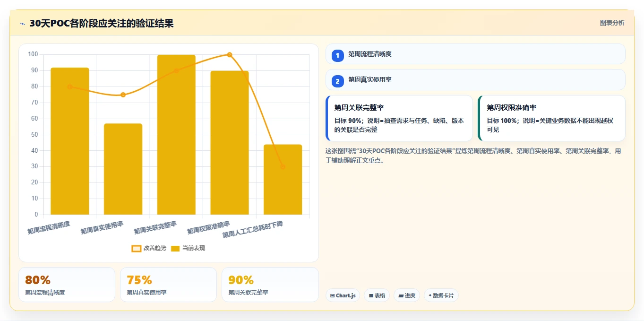Click the heading 30天POC各阶段应关注的验证结果
The width and height of the screenshot is (644, 321).
tap(102, 23)
